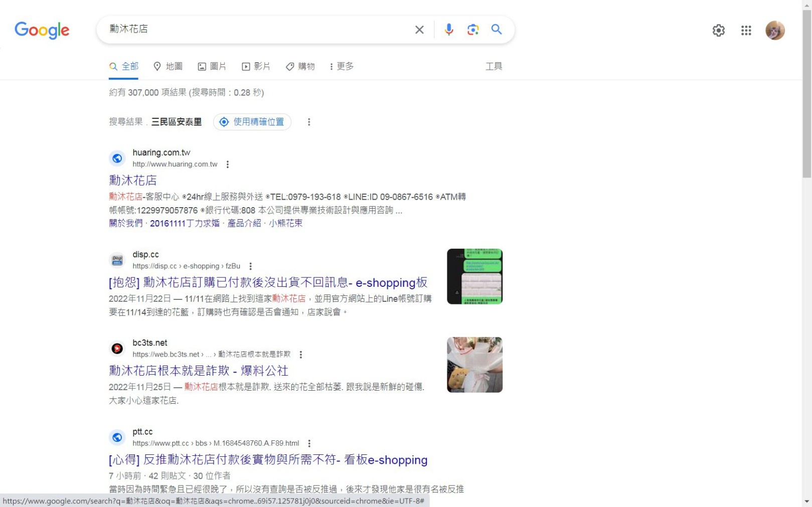Click the http://www.huaring.com.tw URL text
Screen dimensions: 812x507
click(x=175, y=164)
